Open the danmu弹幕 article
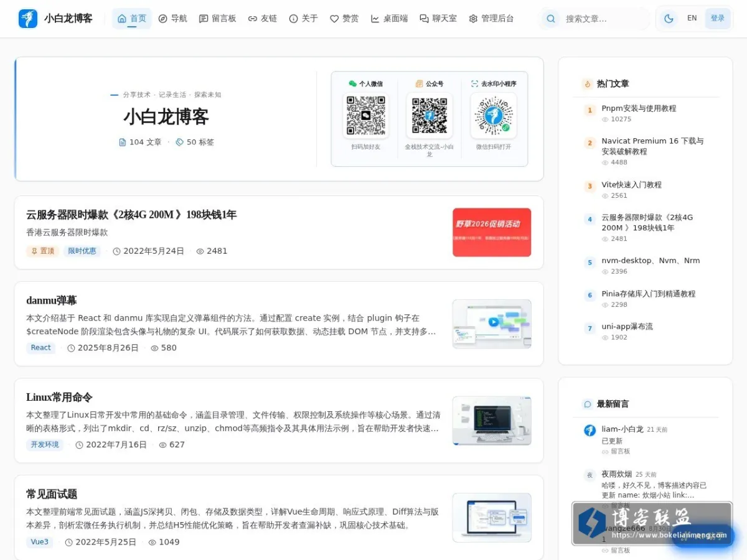Viewport: 747px width, 560px height. (x=52, y=301)
